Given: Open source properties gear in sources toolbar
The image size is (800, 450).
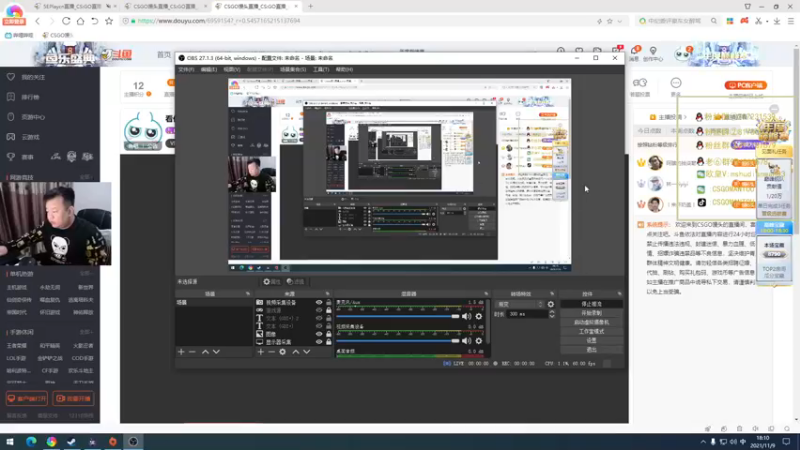Looking at the screenshot, I should [x=283, y=352].
